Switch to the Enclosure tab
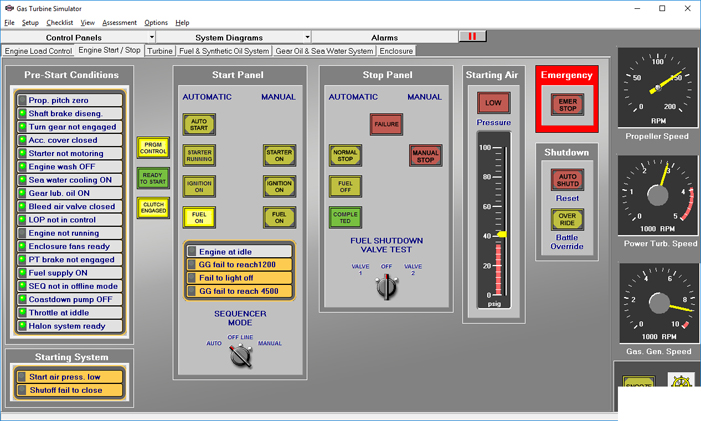 click(x=396, y=51)
